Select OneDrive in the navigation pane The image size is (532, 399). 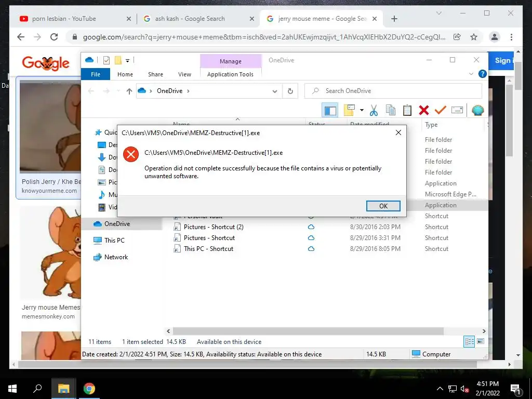click(117, 223)
